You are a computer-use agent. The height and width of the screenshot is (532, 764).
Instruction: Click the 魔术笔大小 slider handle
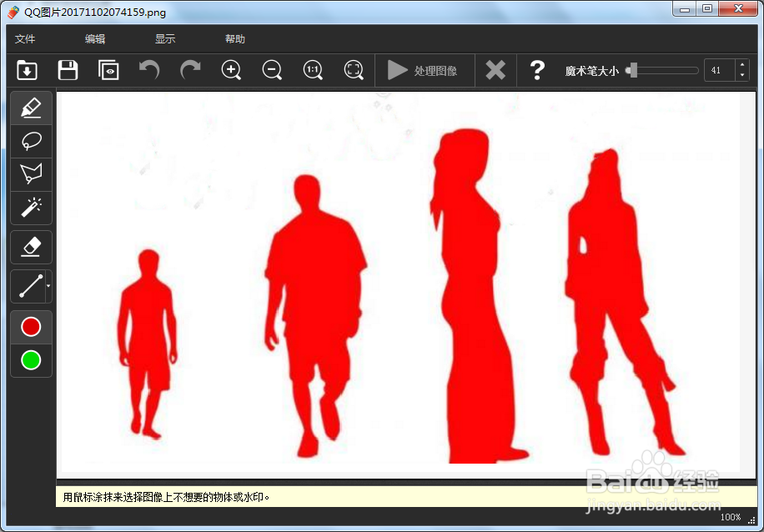coord(633,70)
